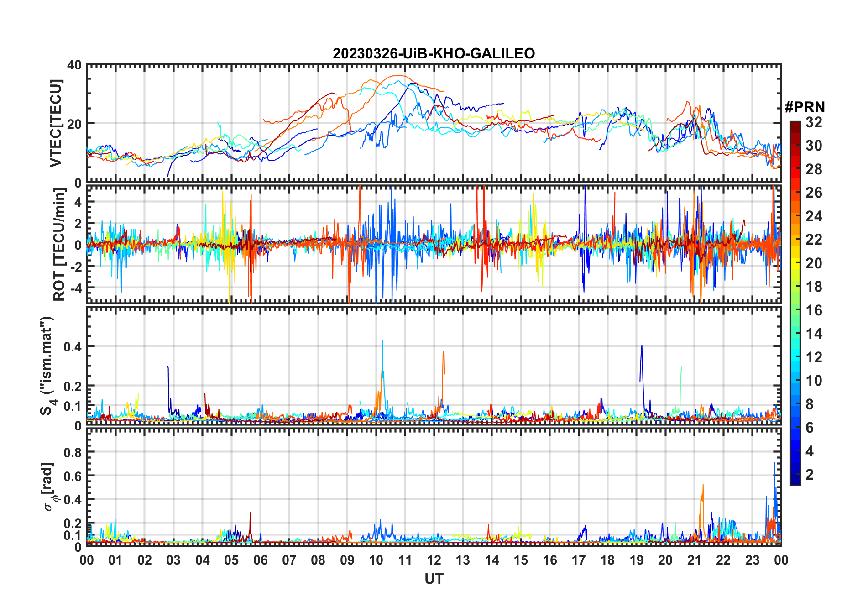Click UT axis tick label 19
Image resolution: width=868 pixels, height=607 pixels.
(637, 560)
